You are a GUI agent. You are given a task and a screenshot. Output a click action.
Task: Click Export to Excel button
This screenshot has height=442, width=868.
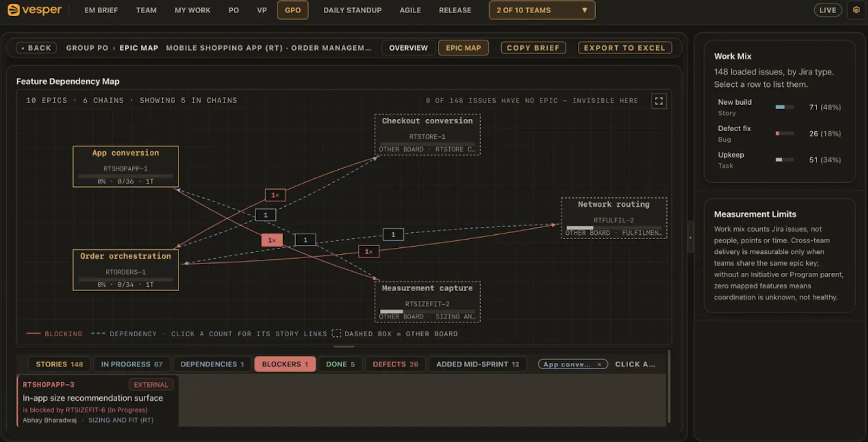(x=625, y=48)
